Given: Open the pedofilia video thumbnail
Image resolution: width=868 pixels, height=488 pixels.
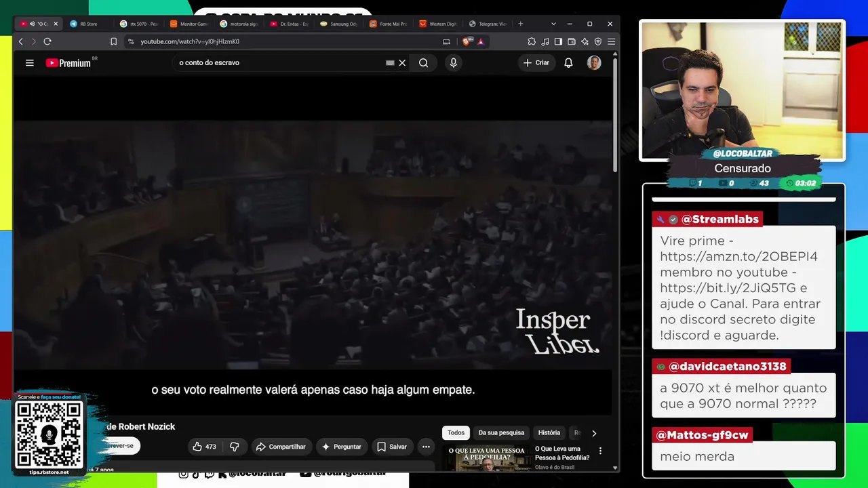Looking at the screenshot, I should pos(487,458).
